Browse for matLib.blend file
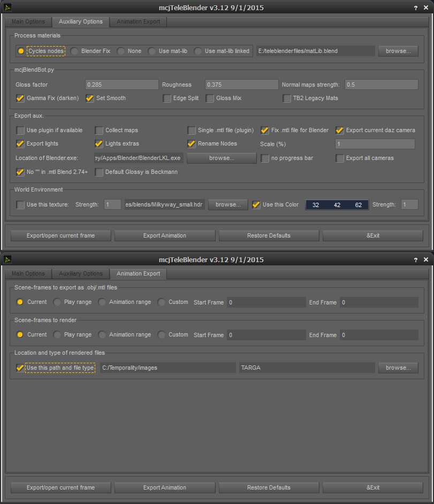 pyautogui.click(x=398, y=51)
